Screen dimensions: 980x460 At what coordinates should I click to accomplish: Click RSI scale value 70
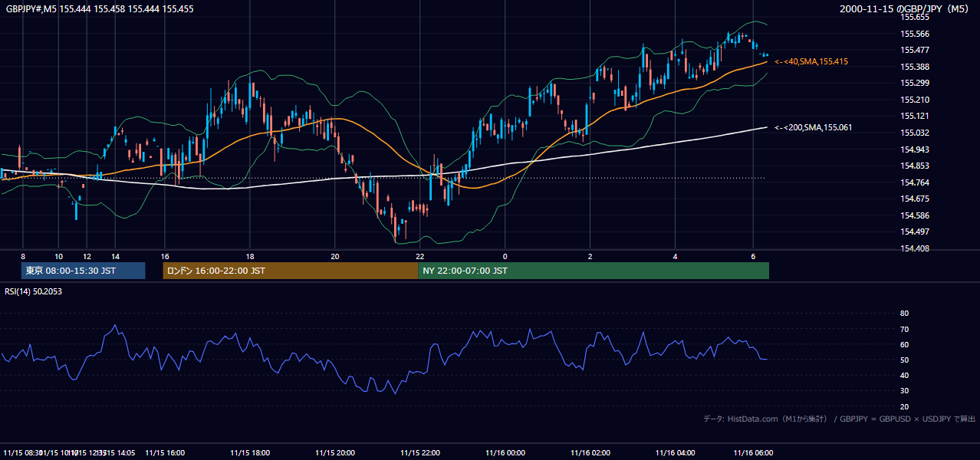(904, 329)
